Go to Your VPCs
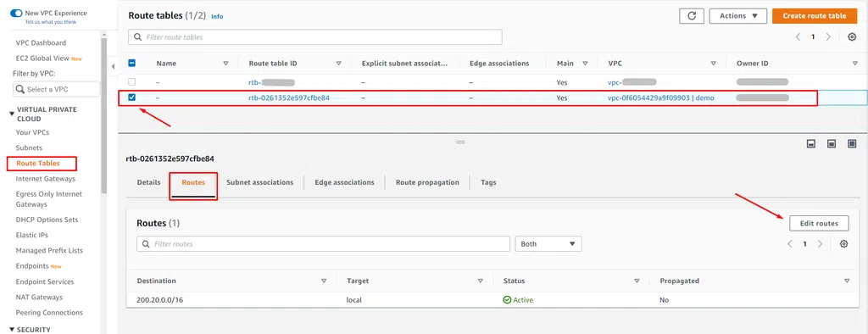The image size is (868, 334). coord(32,132)
